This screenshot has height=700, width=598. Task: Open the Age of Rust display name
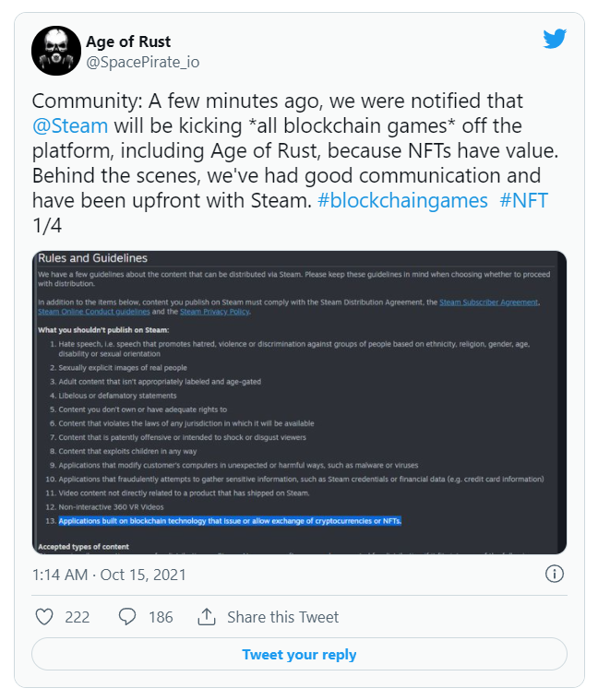[x=128, y=42]
